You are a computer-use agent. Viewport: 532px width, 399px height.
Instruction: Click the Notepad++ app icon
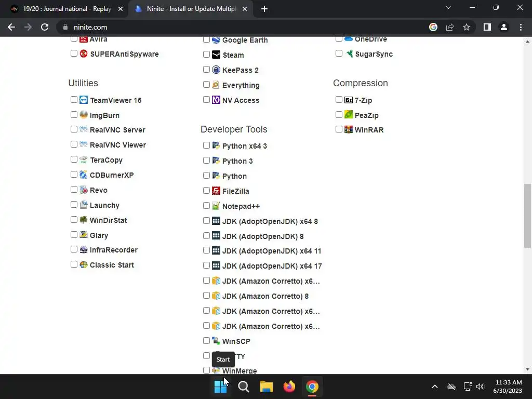pos(216,206)
